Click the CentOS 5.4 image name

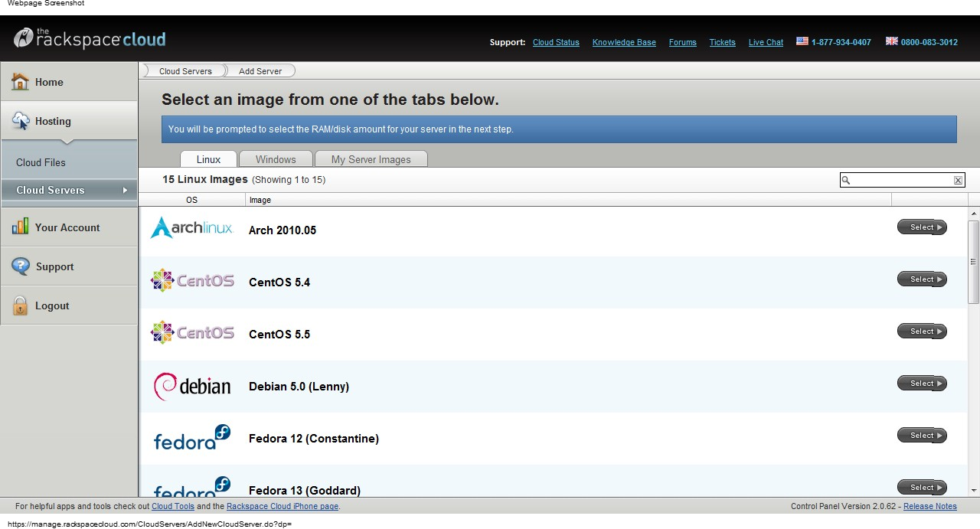point(279,282)
